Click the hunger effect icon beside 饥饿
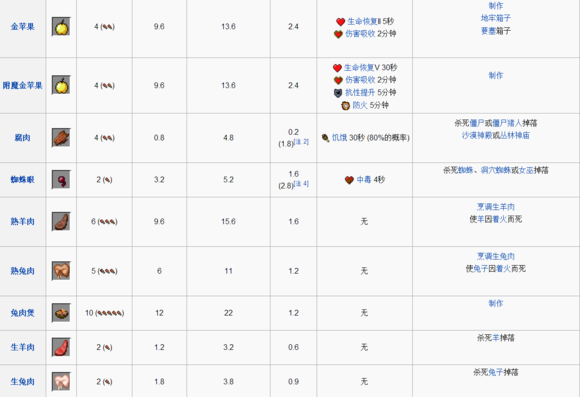Image resolution: width=580 pixels, height=397 pixels. coord(325,138)
